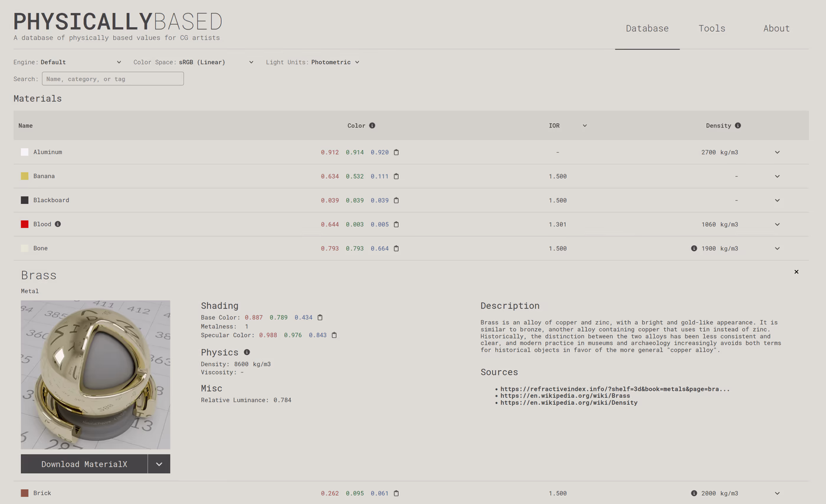The height and width of the screenshot is (504, 826).
Task: Open the Engine dropdown
Action: 81,62
